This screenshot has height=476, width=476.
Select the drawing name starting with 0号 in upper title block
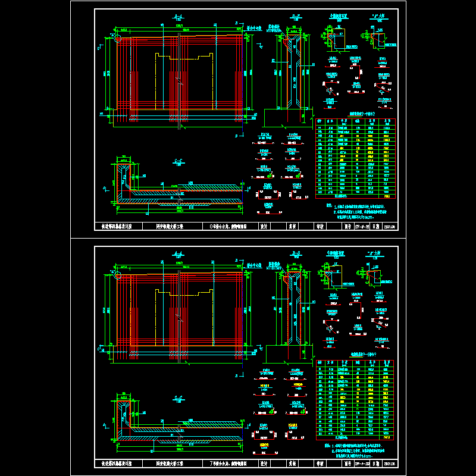tap(228, 227)
